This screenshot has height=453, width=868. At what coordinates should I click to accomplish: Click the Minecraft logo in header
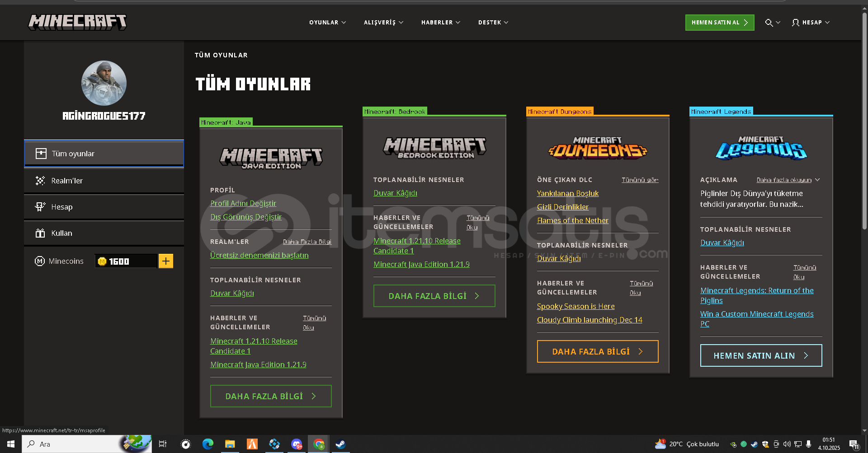click(77, 22)
